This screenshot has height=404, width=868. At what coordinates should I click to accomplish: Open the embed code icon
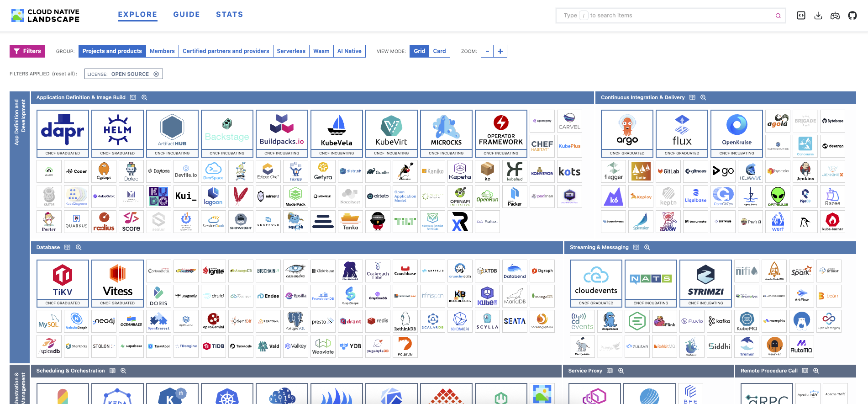click(801, 16)
